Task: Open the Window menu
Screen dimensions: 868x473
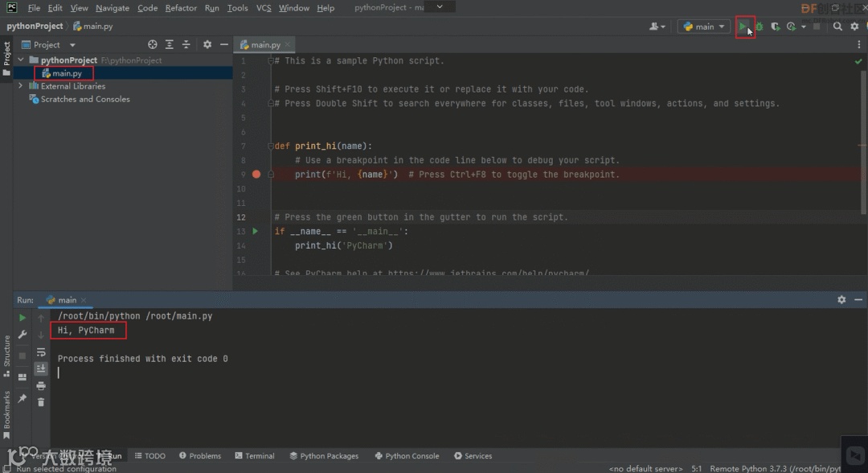Action: (294, 8)
